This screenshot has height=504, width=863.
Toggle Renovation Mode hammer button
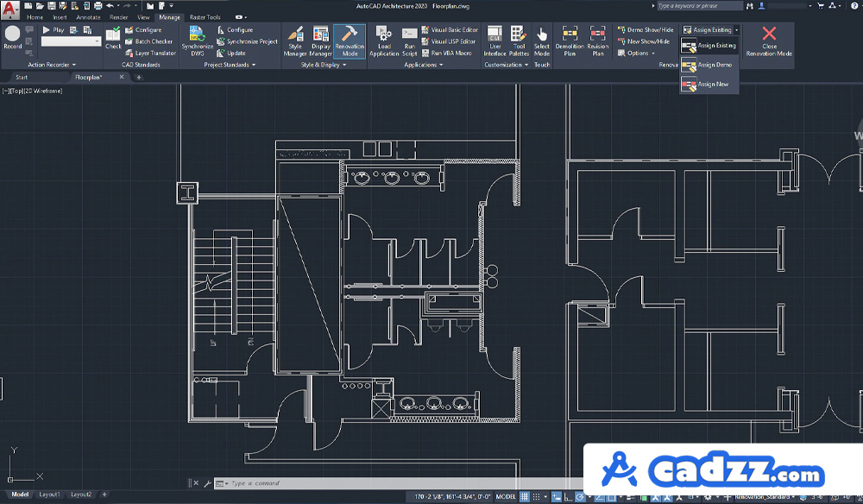tap(350, 41)
